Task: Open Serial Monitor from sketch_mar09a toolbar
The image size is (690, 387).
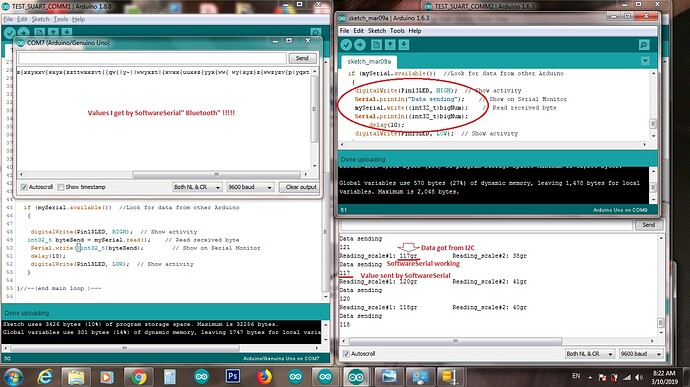Action: coord(644,44)
